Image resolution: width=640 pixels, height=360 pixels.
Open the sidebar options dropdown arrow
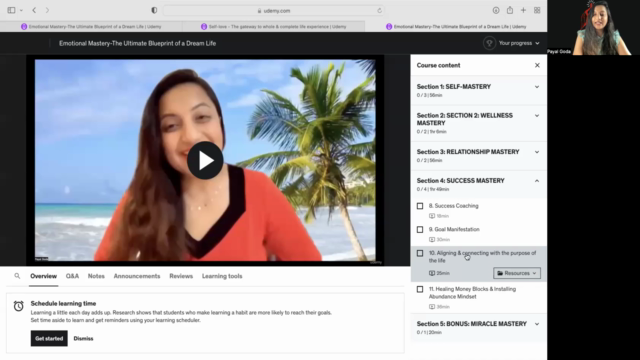[21, 10]
